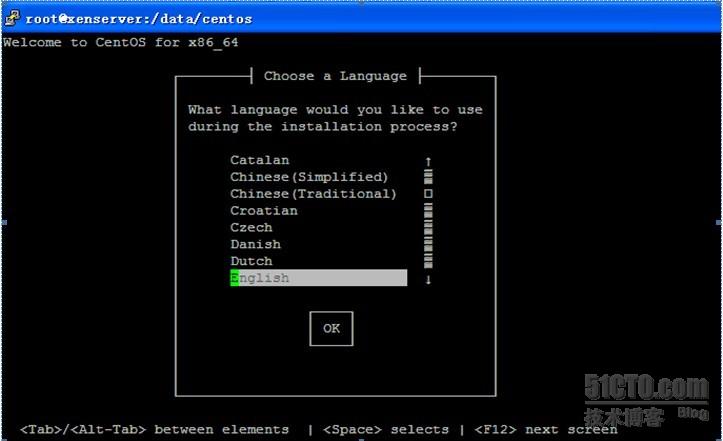Click the Choose a Language dialog title

335,76
